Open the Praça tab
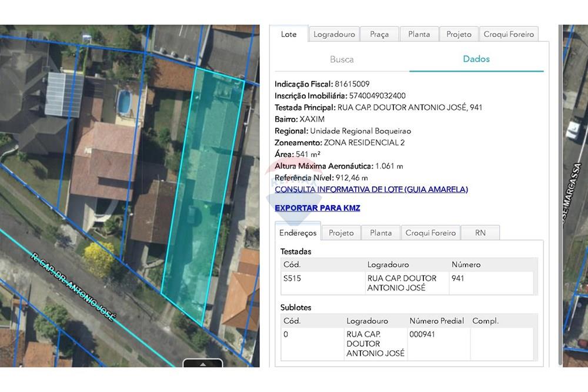 [379, 34]
